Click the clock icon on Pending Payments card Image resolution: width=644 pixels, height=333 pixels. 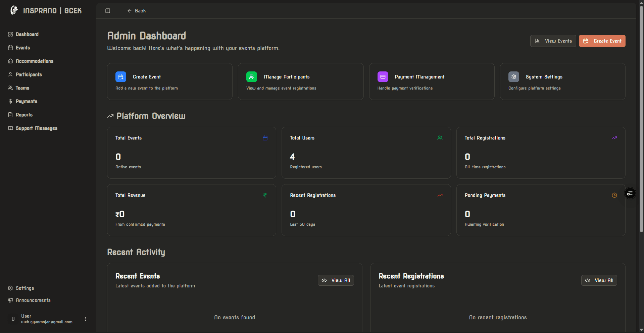[x=614, y=195]
